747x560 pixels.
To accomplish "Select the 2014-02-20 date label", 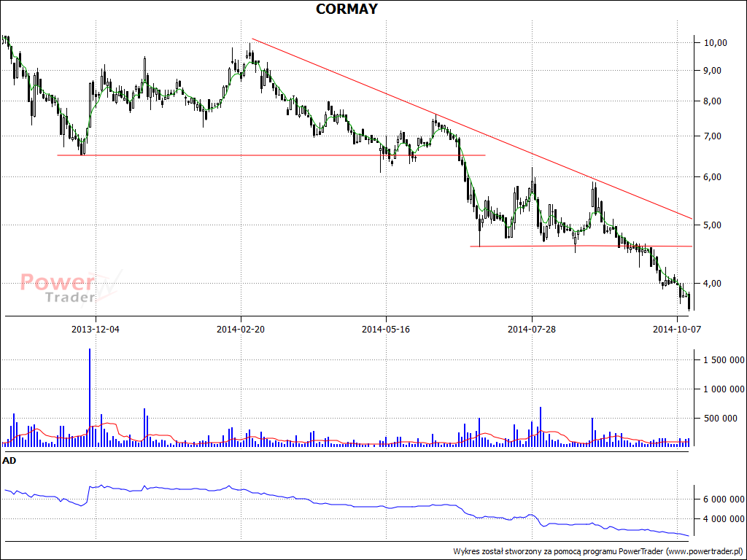I will [241, 329].
